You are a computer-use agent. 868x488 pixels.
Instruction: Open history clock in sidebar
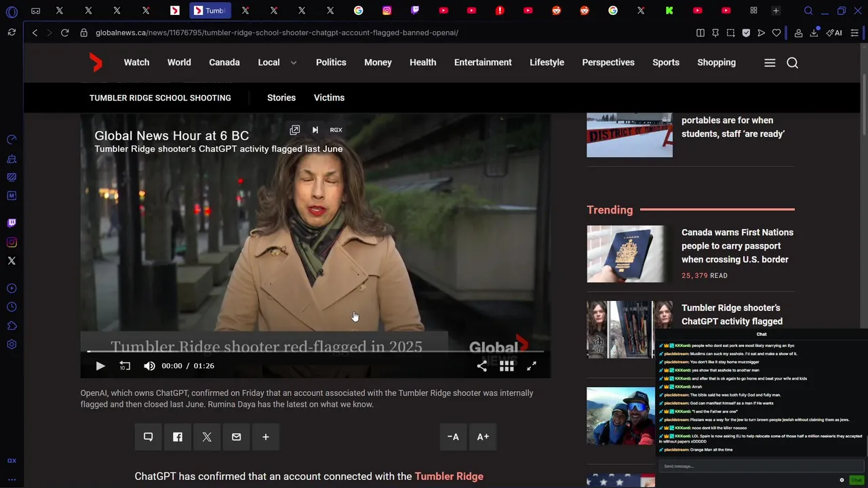(x=12, y=307)
